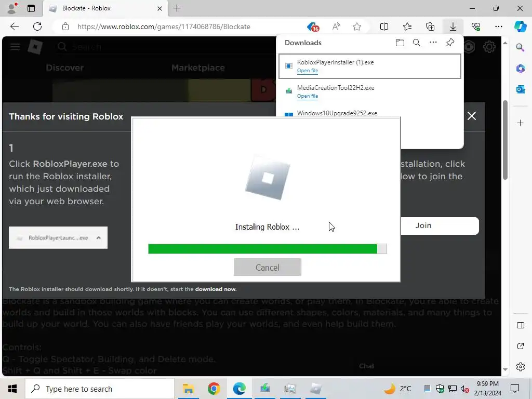The width and height of the screenshot is (532, 399).
Task: Open file link under MediaCreationTool22H2.exe
Action: tap(308, 96)
